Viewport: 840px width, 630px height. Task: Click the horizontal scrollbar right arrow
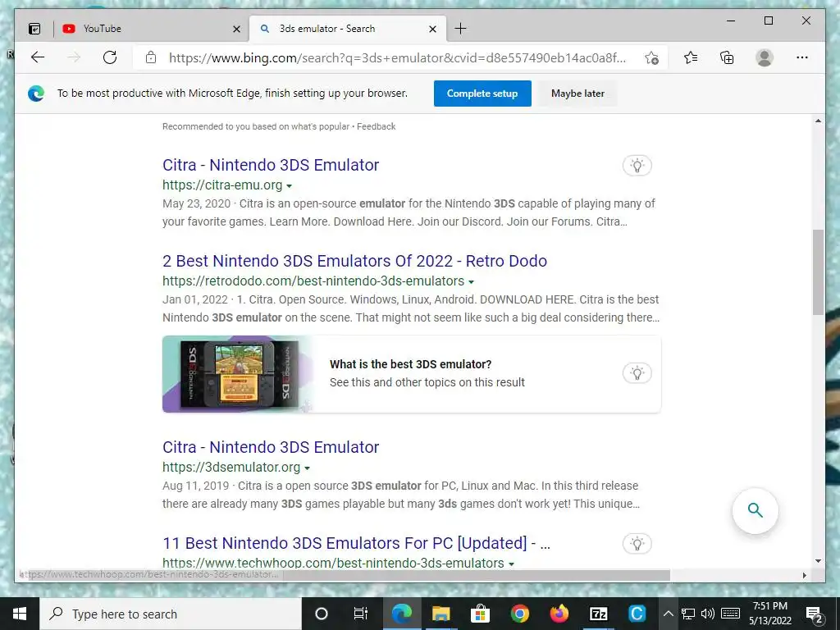coord(804,575)
